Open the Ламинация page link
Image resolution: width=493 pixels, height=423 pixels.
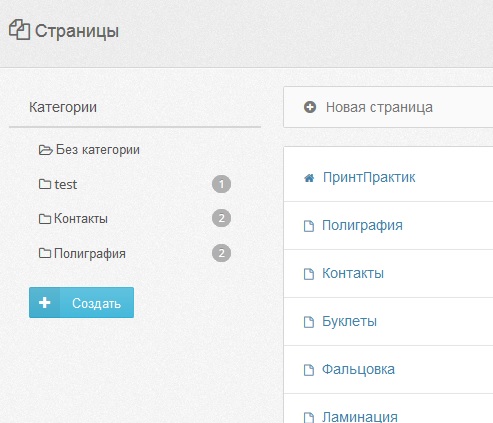point(360,417)
